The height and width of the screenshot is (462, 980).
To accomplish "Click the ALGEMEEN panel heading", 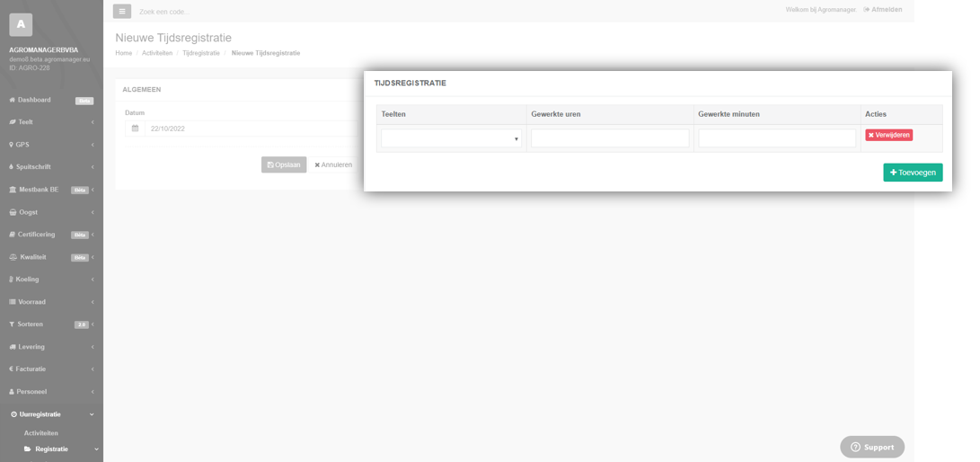I will (x=142, y=90).
